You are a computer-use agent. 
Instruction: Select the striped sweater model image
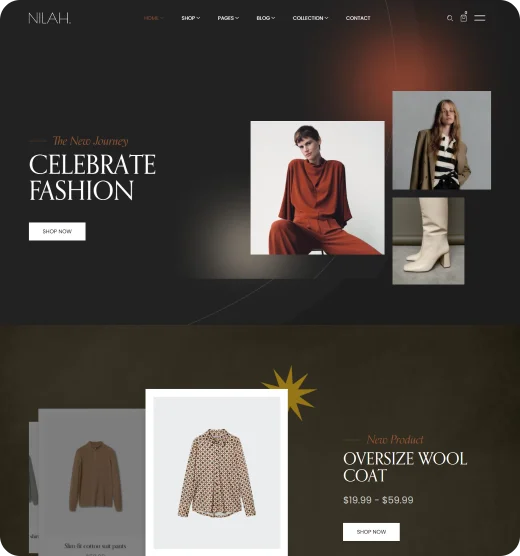click(442, 140)
